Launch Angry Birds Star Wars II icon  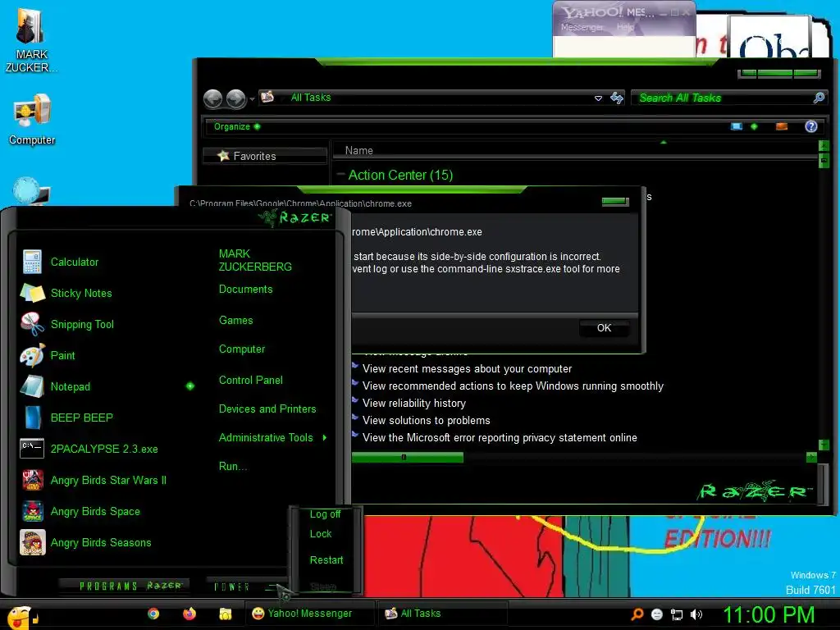tap(32, 480)
